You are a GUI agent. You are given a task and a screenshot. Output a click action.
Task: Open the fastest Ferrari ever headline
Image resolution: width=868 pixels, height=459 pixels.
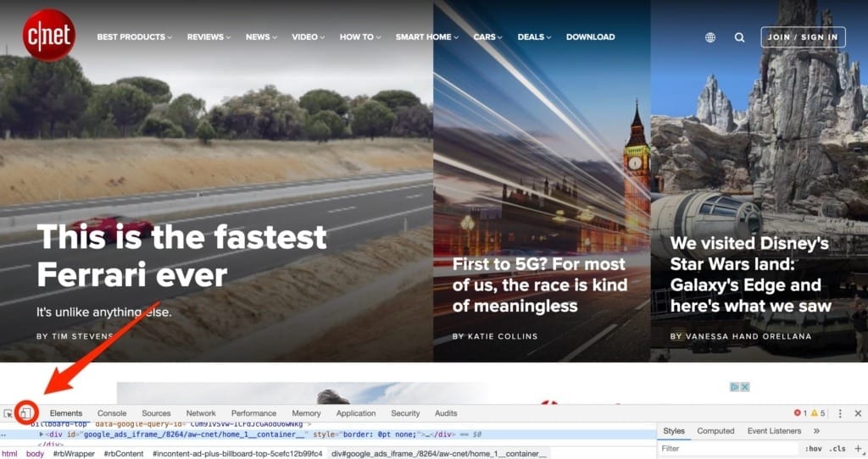coord(181,256)
